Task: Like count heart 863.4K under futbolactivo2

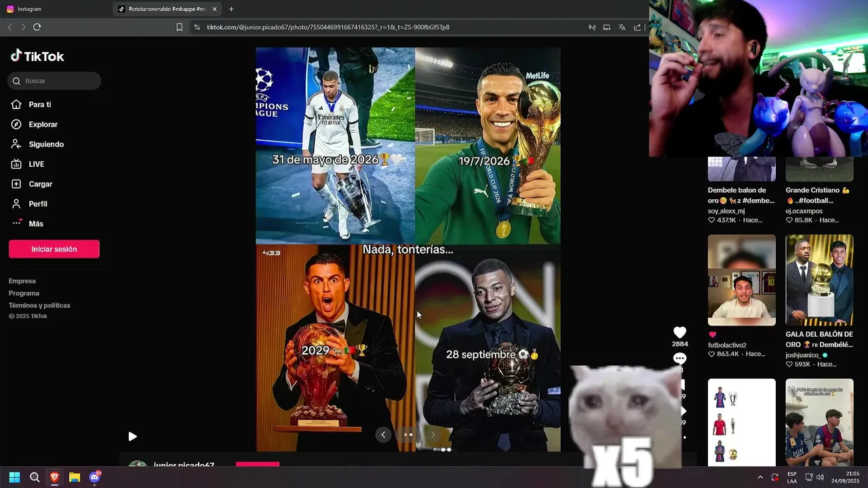Action: (x=723, y=354)
